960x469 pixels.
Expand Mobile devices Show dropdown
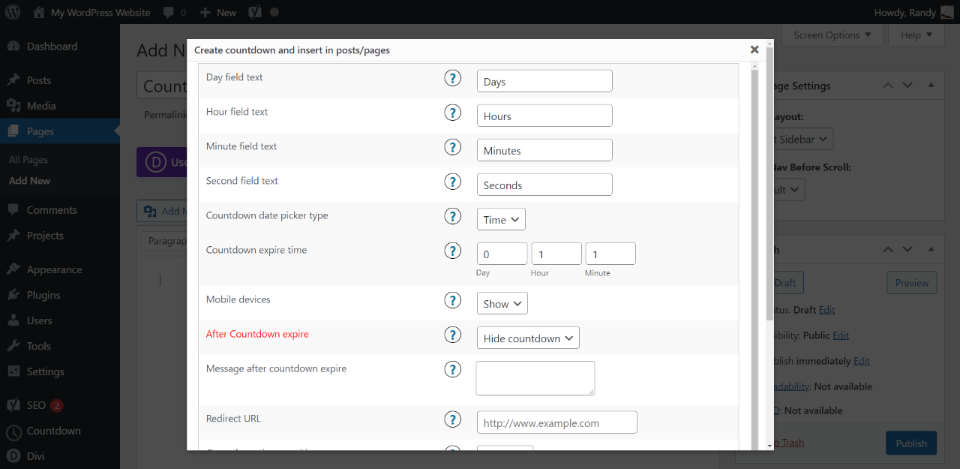502,304
